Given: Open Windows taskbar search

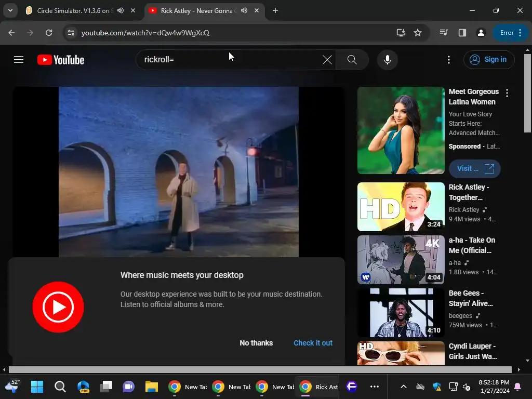Looking at the screenshot, I should pos(60,387).
